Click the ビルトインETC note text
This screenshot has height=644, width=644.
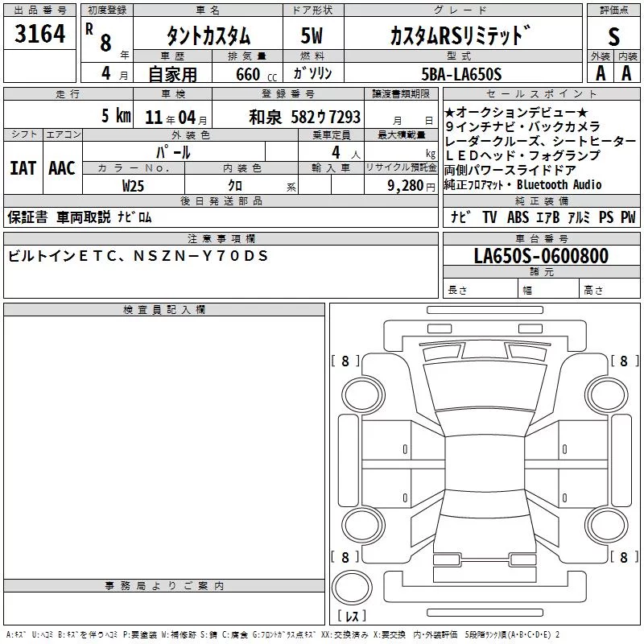pos(138,256)
